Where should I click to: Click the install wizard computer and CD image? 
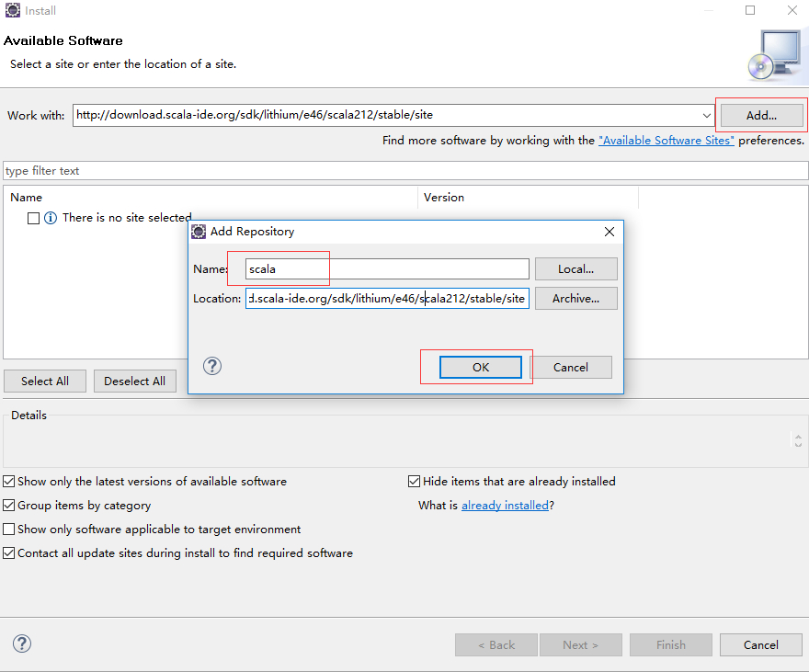pyautogui.click(x=776, y=56)
